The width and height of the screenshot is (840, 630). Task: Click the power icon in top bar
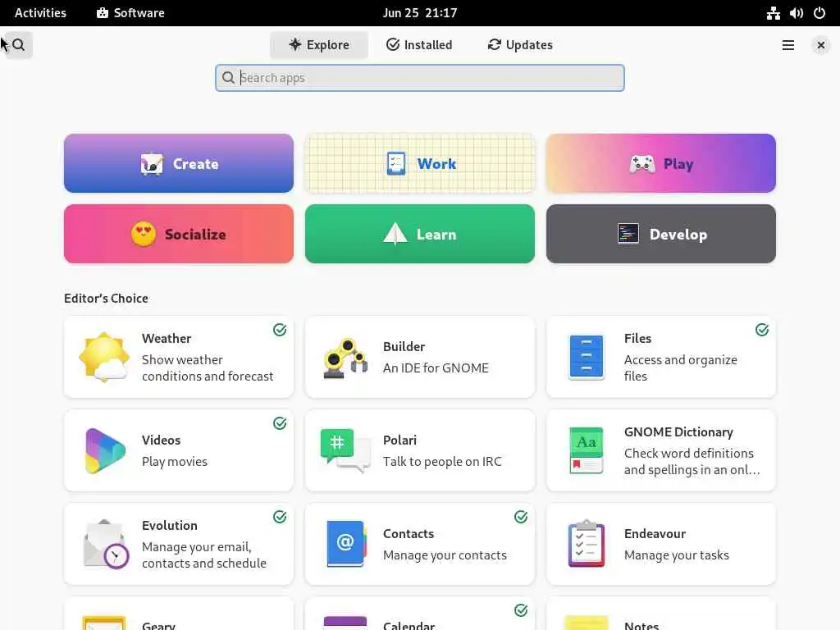819,13
